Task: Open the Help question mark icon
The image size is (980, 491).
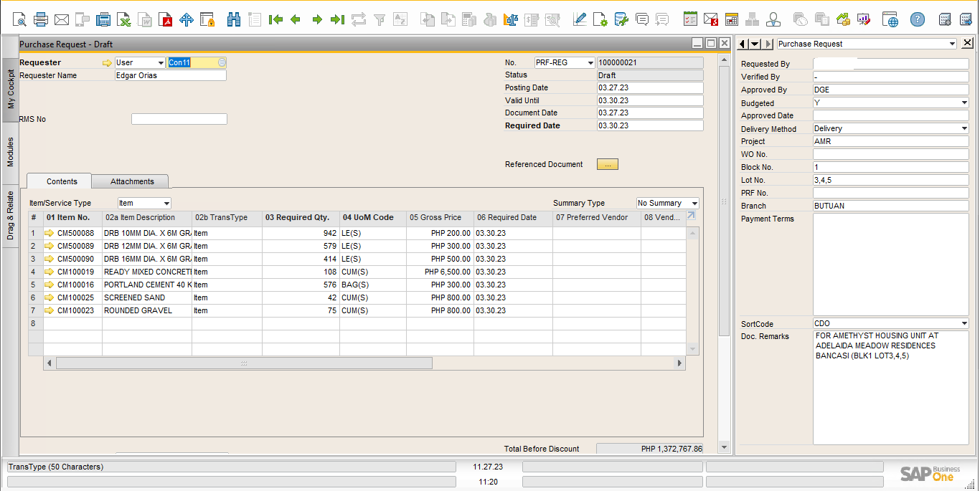Action: [x=918, y=19]
